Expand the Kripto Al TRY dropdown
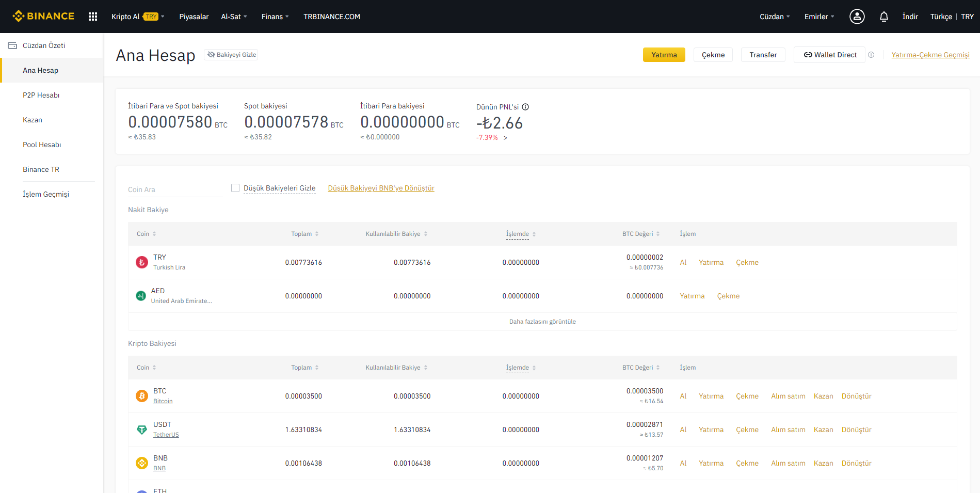980x493 pixels. [x=138, y=17]
